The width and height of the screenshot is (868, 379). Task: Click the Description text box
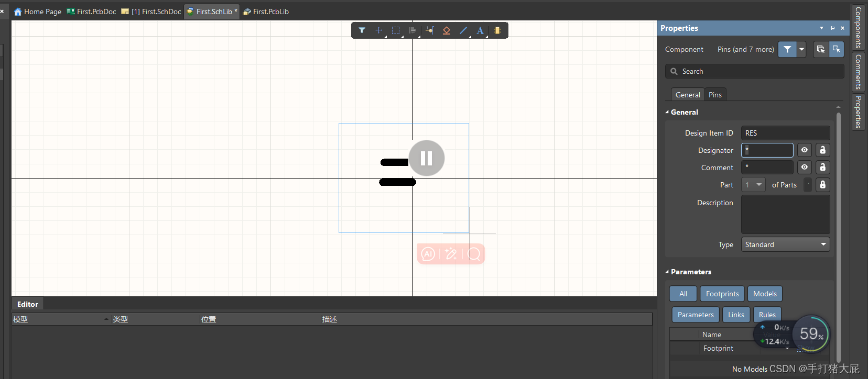pyautogui.click(x=785, y=215)
